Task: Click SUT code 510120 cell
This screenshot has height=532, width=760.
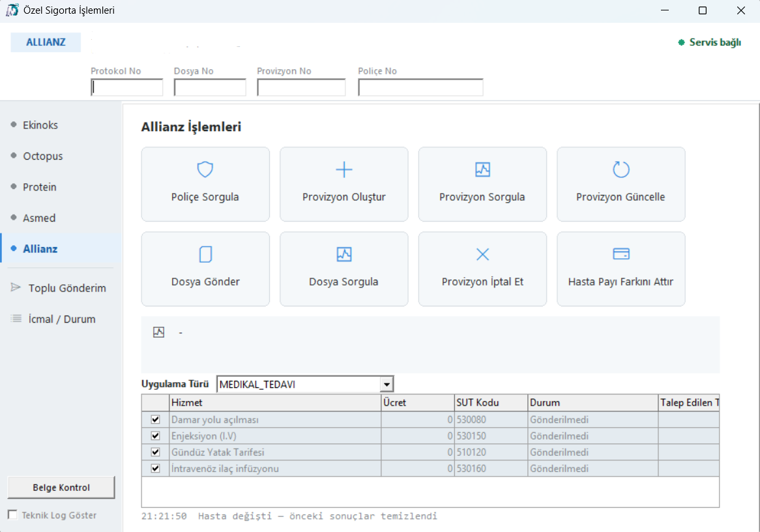Action: [491, 452]
